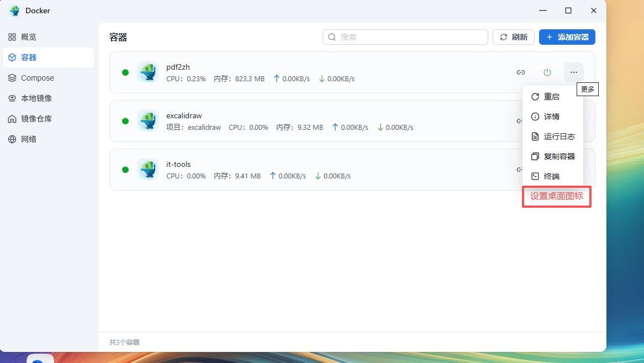644x363 pixels.
Task: Open the pdf2zh container link icon
Action: (520, 72)
